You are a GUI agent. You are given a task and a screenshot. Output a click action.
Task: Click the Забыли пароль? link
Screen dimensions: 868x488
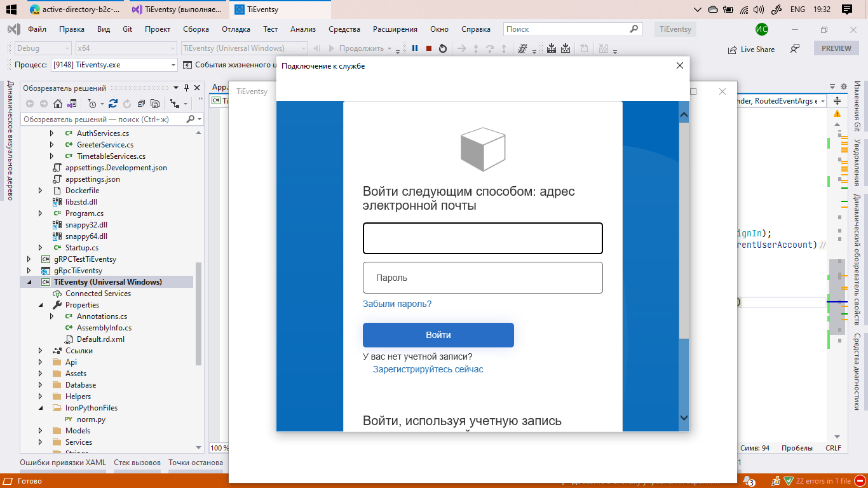[x=397, y=304]
